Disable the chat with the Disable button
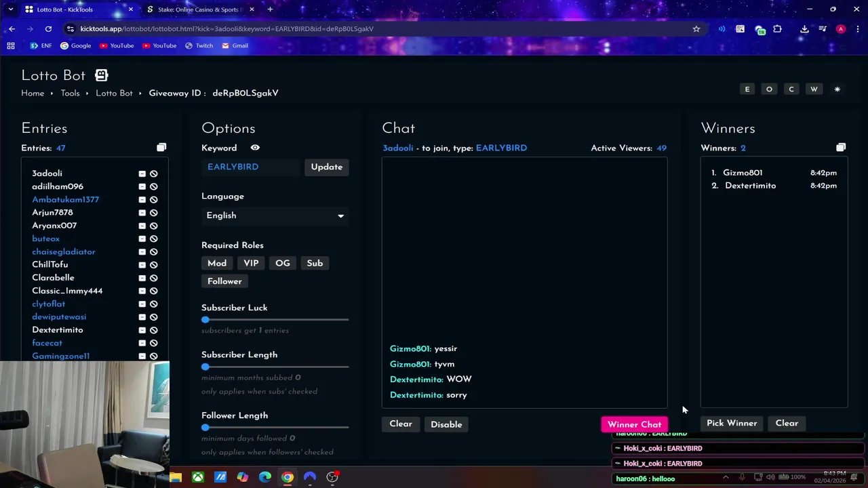The height and width of the screenshot is (488, 868). click(446, 424)
